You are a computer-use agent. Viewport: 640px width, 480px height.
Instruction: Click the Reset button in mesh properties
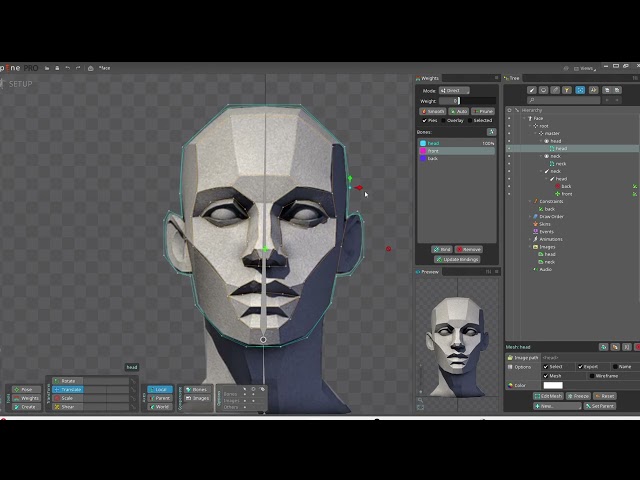click(x=604, y=396)
